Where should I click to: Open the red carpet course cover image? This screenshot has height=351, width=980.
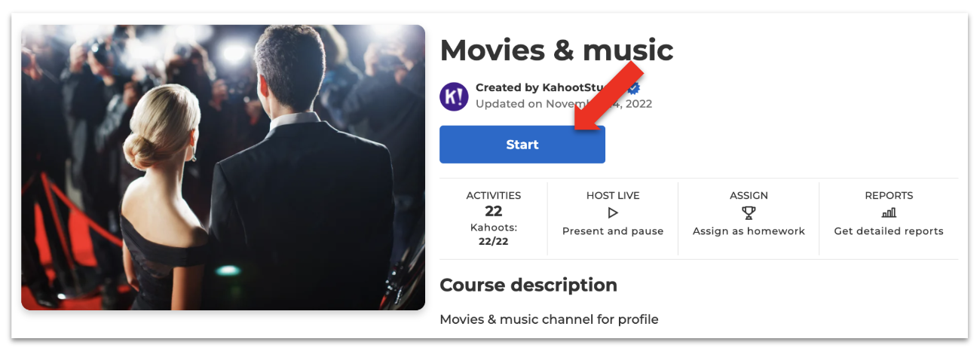pyautogui.click(x=223, y=167)
